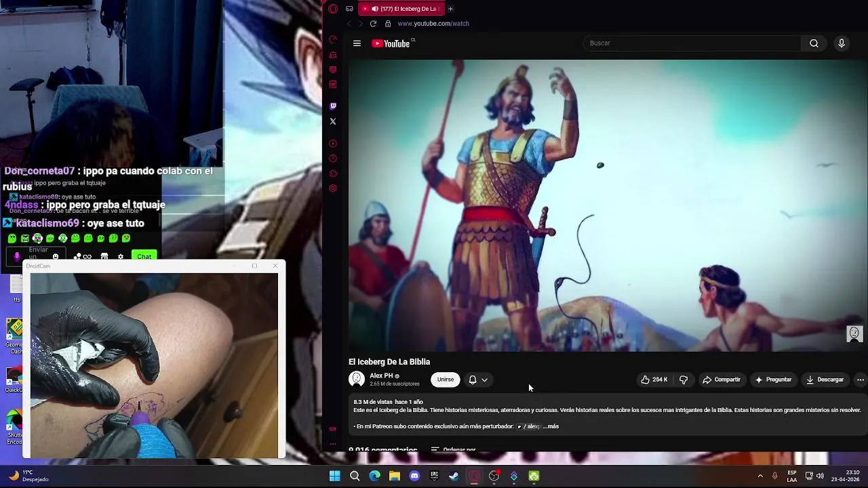
Task: Open Opera GX from taskbar
Action: click(x=474, y=476)
